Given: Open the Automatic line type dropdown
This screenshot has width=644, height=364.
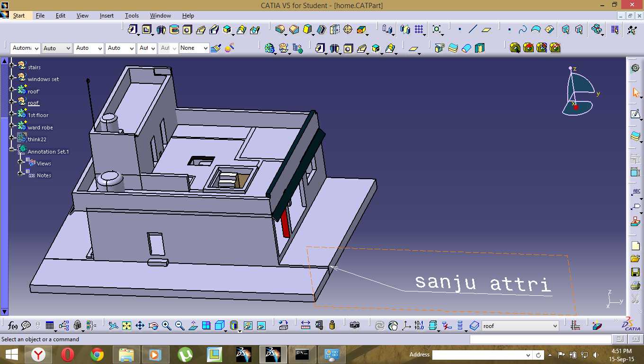Looking at the screenshot, I should point(25,48).
